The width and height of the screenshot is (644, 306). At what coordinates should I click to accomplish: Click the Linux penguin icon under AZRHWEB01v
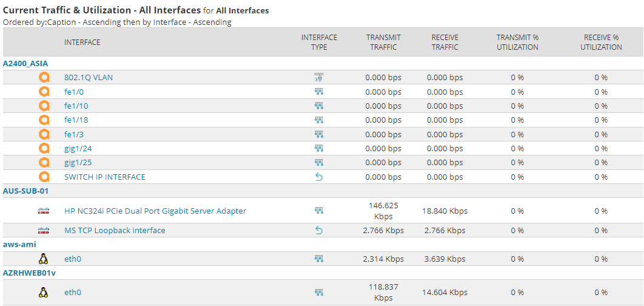pos(44,292)
